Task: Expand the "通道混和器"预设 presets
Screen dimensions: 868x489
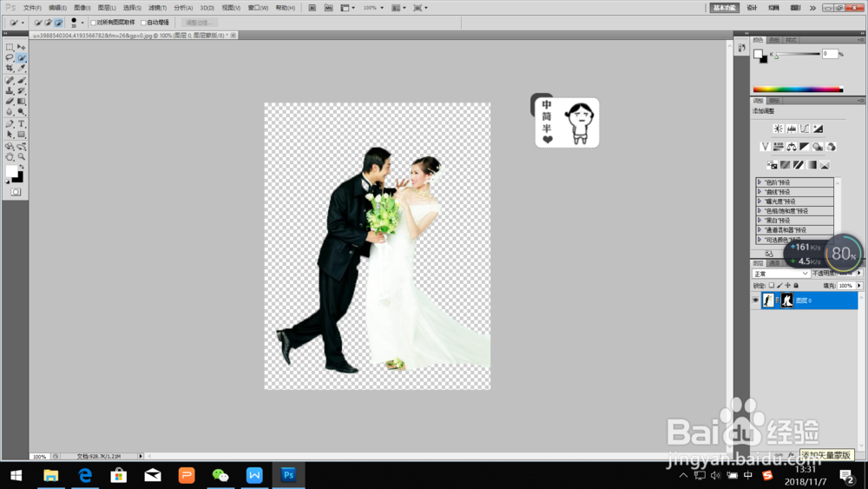Action: pyautogui.click(x=759, y=229)
